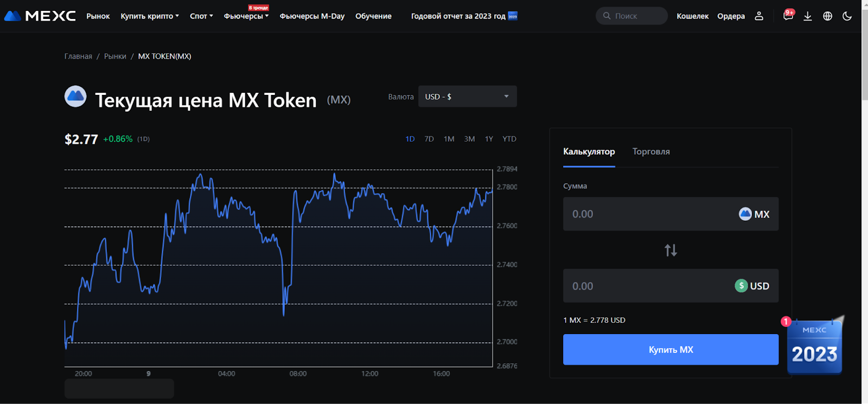Open the notifications icon with 9+ badge
868x404 pixels.
(788, 15)
